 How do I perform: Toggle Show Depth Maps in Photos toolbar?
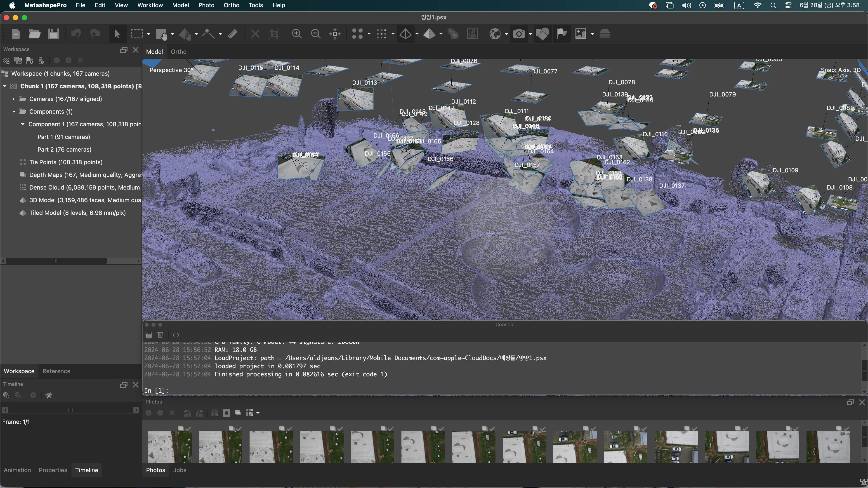click(x=238, y=413)
